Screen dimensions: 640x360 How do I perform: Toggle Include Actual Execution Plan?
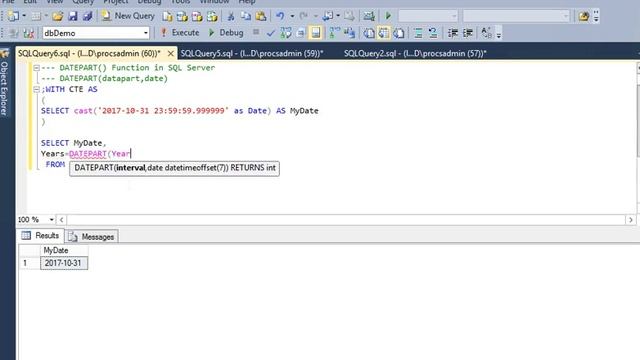click(x=334, y=33)
